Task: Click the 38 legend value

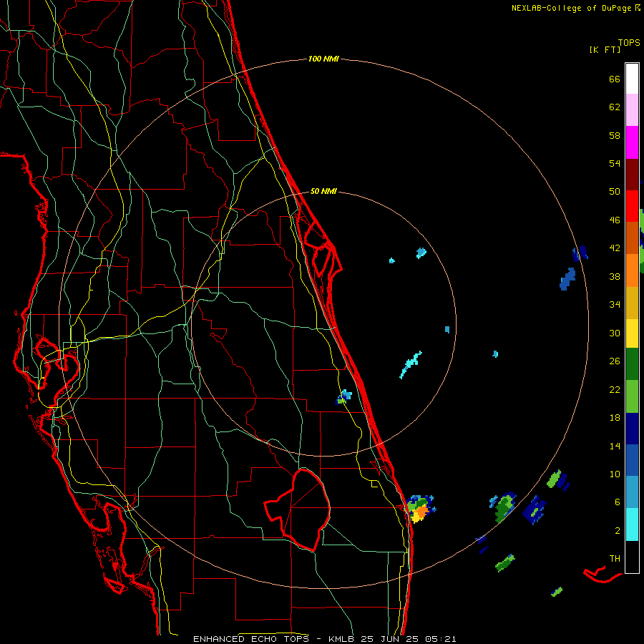Action: pos(615,277)
